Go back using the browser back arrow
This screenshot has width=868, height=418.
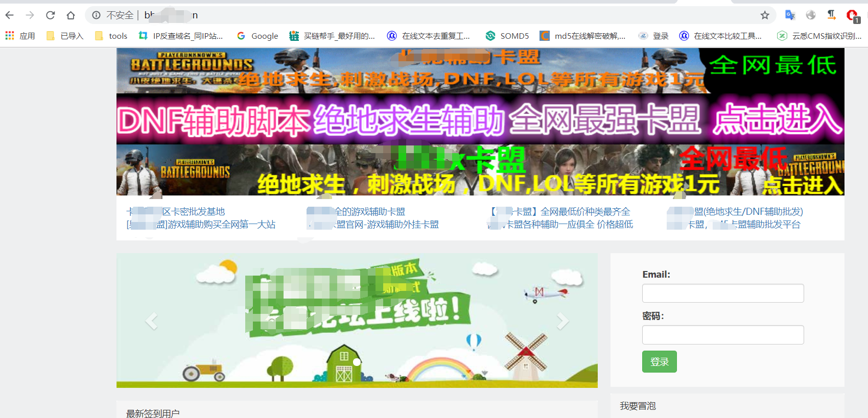[x=10, y=15]
